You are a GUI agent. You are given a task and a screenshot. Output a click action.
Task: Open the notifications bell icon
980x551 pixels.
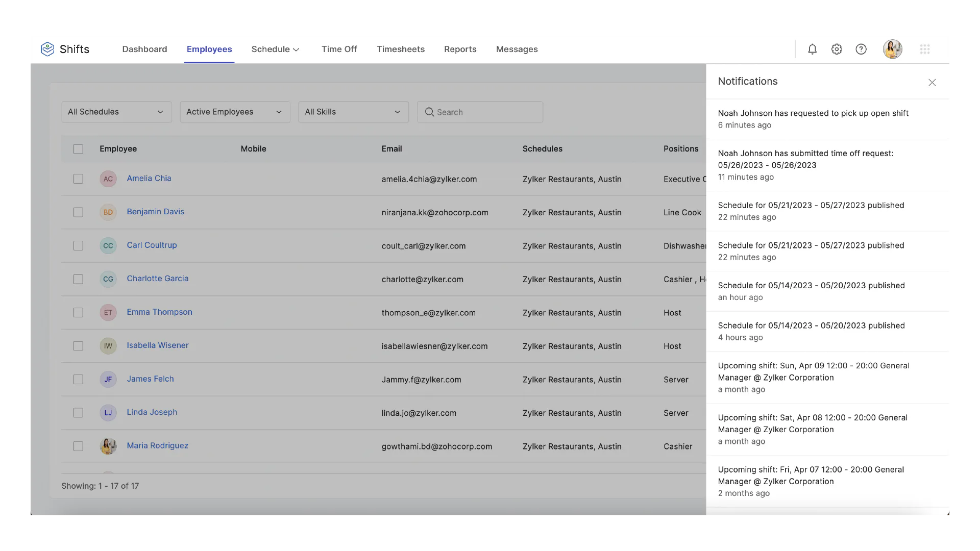[812, 49]
